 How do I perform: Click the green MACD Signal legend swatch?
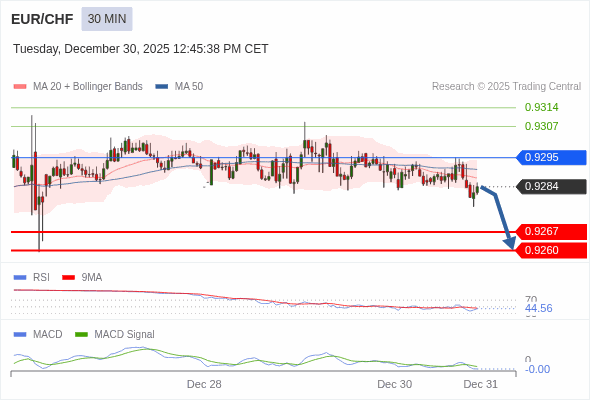coord(81,335)
